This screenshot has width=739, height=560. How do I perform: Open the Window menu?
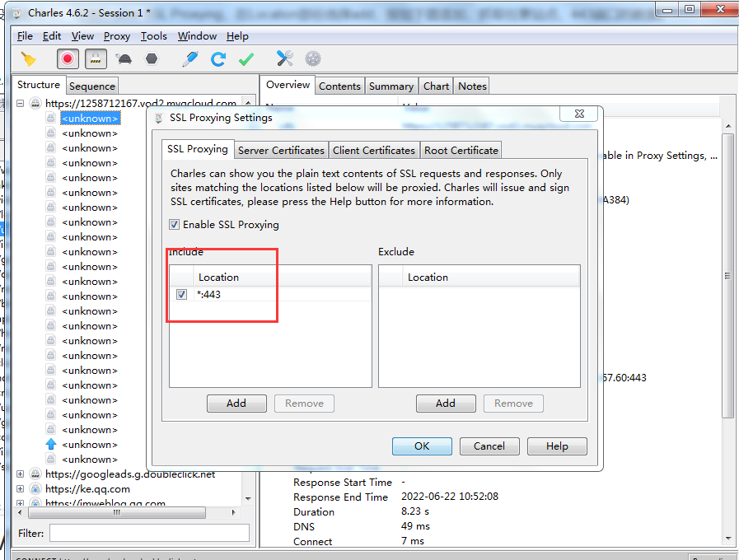tap(197, 35)
